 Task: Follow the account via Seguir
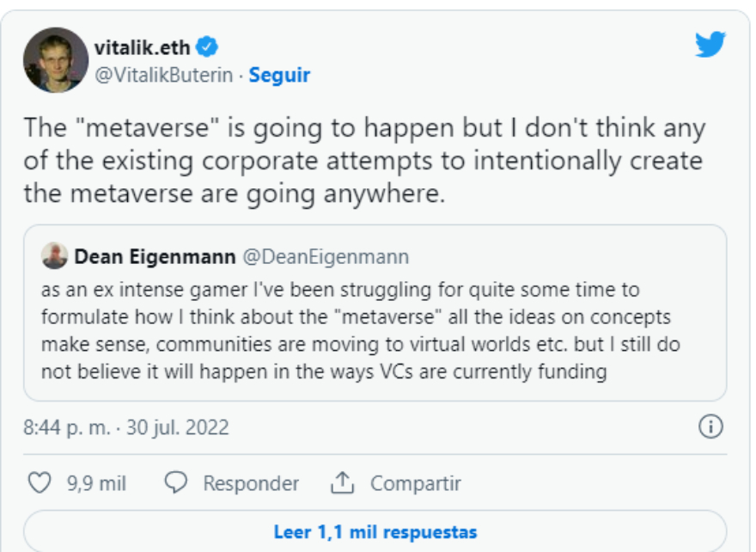[279, 76]
